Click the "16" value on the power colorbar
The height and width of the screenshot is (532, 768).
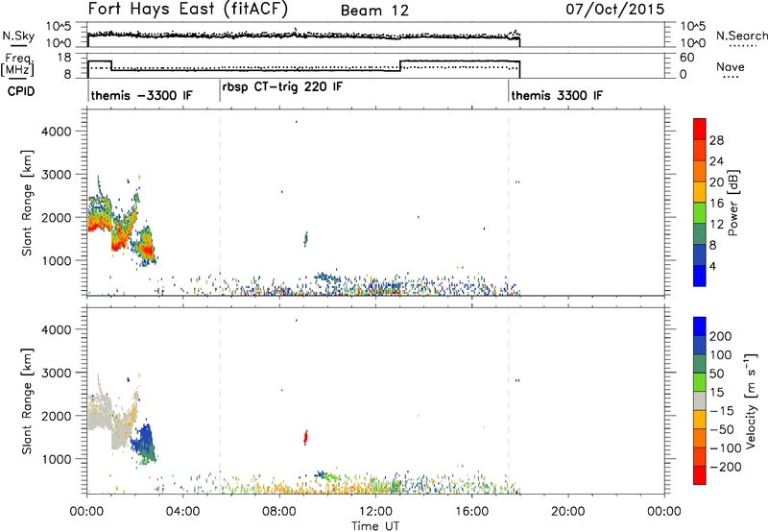coord(716,204)
